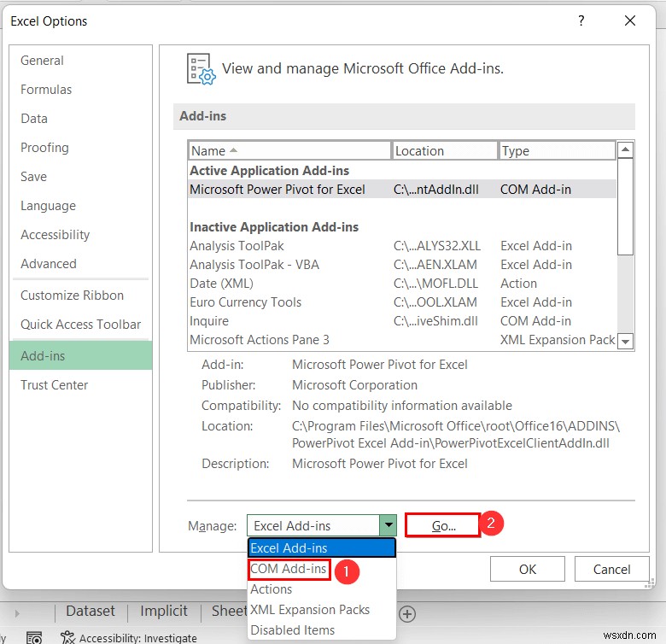Image resolution: width=666 pixels, height=644 pixels.
Task: Switch to the Dataset sheet tab
Action: tap(91, 612)
